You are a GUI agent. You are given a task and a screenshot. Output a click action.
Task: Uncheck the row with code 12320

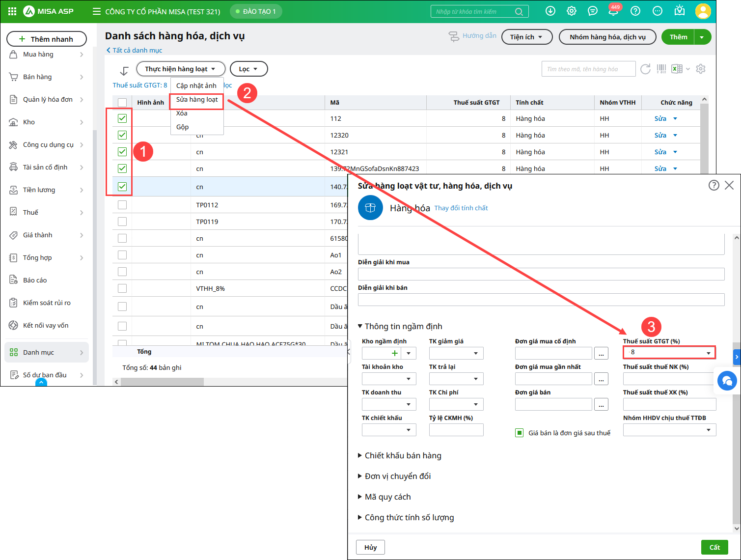pos(122,135)
